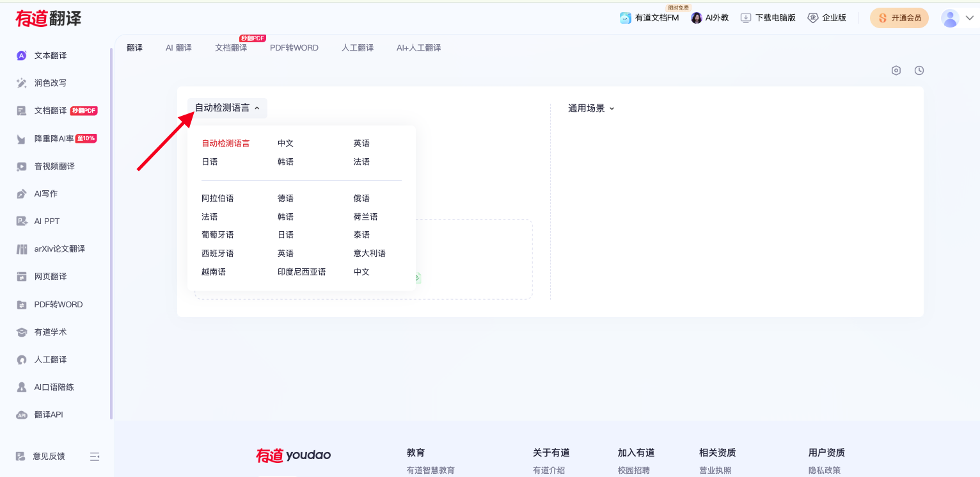Click the 润色改写 sidebar icon
The width and height of the screenshot is (980, 477).
[x=22, y=83]
